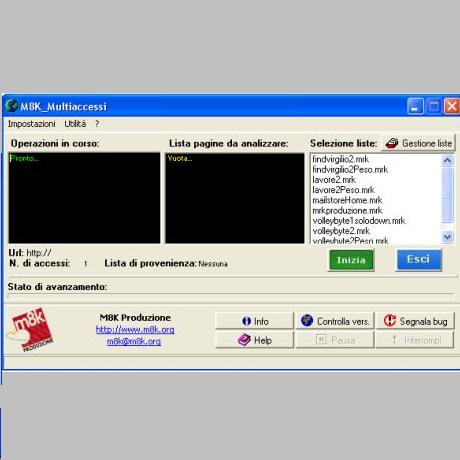Open Help with the book button

tap(254, 340)
